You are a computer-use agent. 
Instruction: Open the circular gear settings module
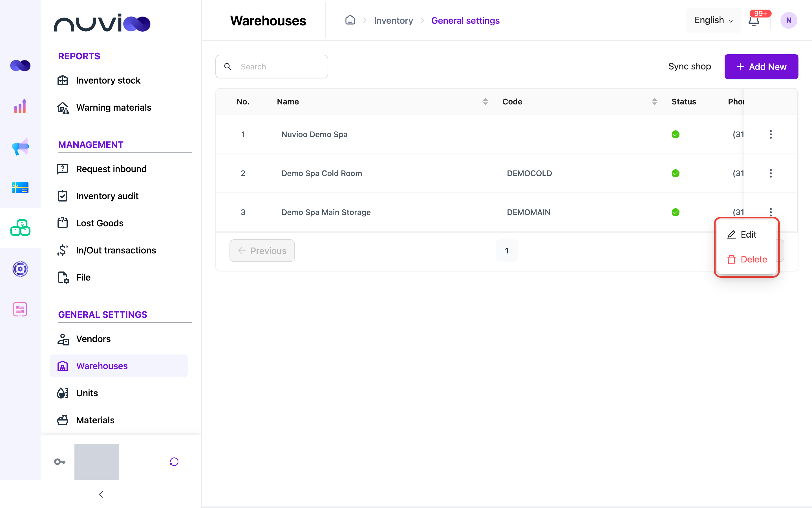click(20, 269)
